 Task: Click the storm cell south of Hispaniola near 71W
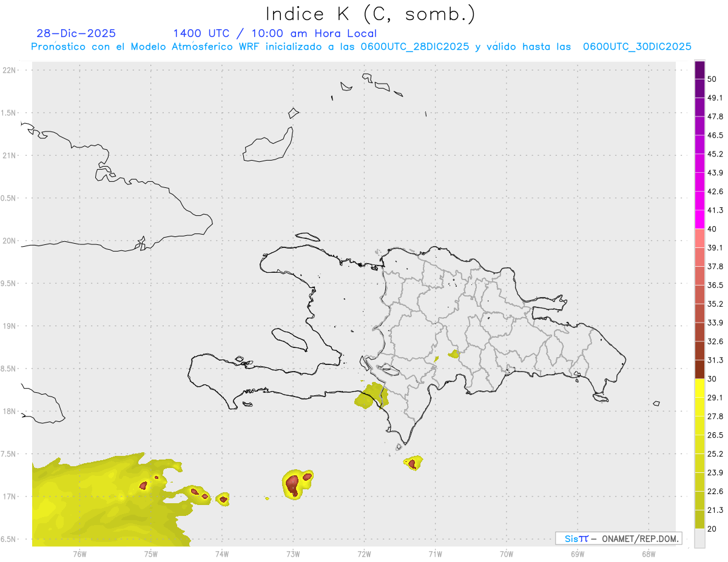413,464
